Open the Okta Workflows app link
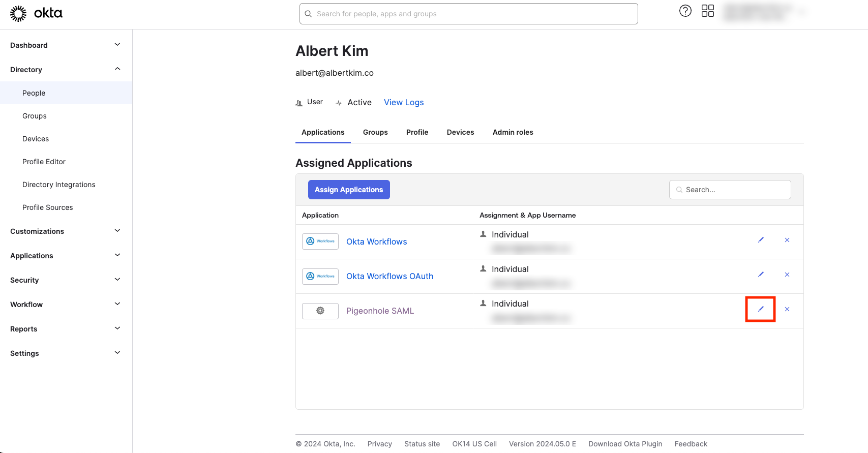 click(377, 241)
